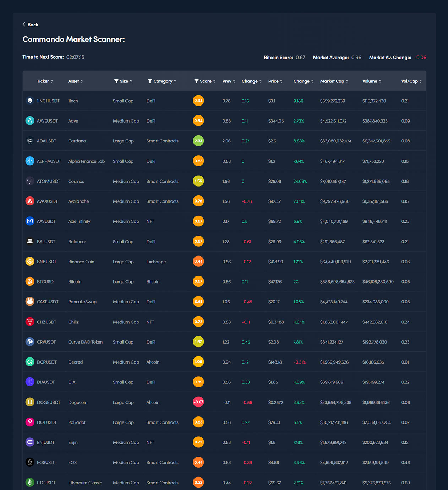Open the AAVEUSDT ticker row
This screenshot has height=490, width=448.
click(x=47, y=121)
